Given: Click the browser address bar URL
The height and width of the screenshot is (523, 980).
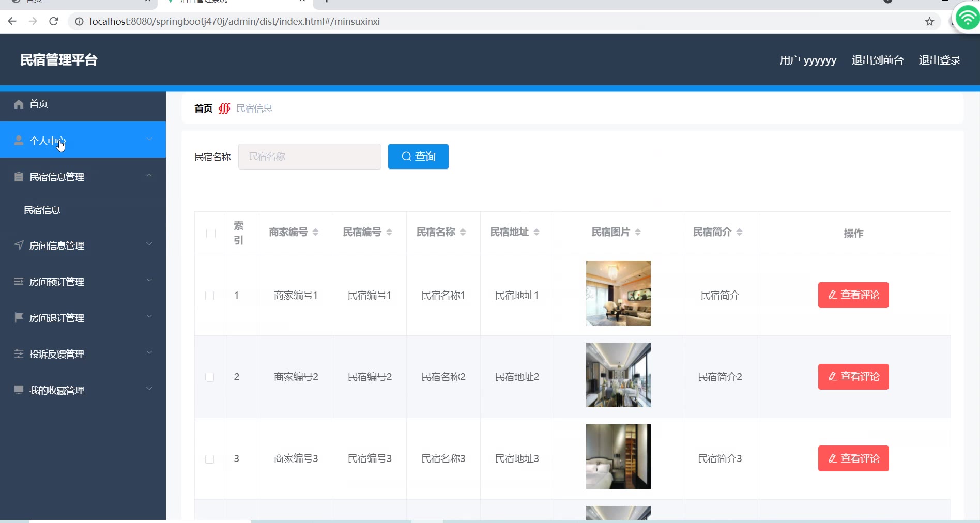Looking at the screenshot, I should tap(235, 21).
